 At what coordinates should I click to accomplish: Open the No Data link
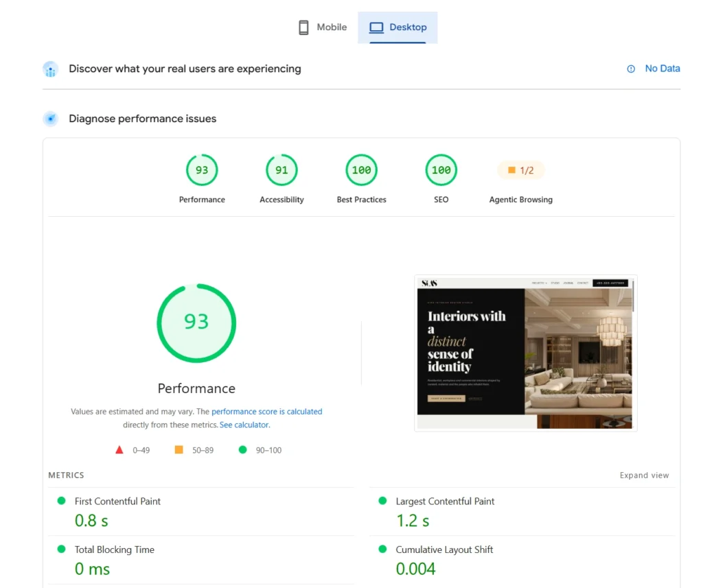(662, 69)
